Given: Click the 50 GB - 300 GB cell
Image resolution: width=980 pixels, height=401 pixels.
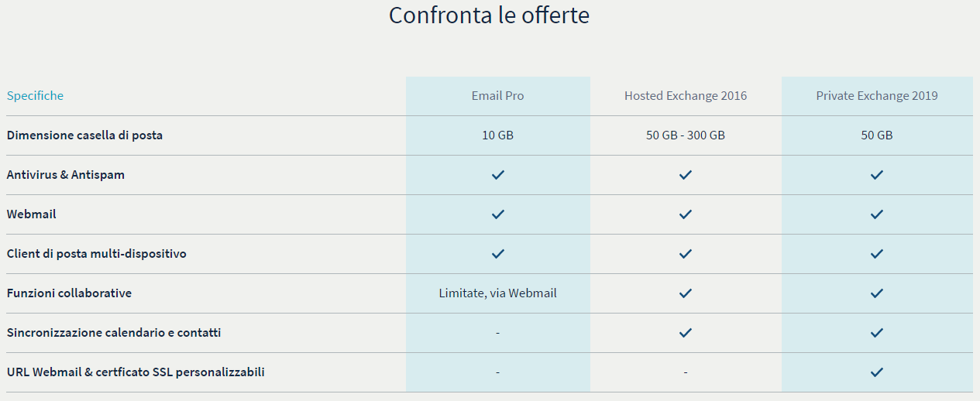Looking at the screenshot, I should point(686,135).
